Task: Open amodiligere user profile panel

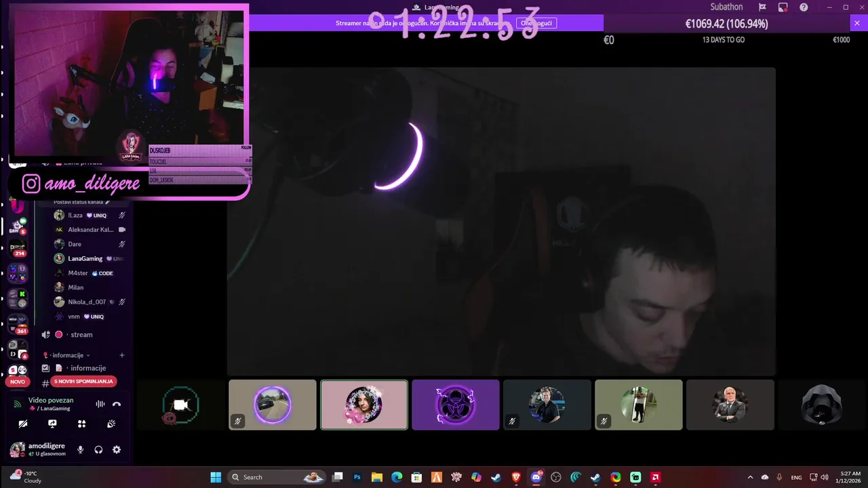Action: pyautogui.click(x=38, y=449)
